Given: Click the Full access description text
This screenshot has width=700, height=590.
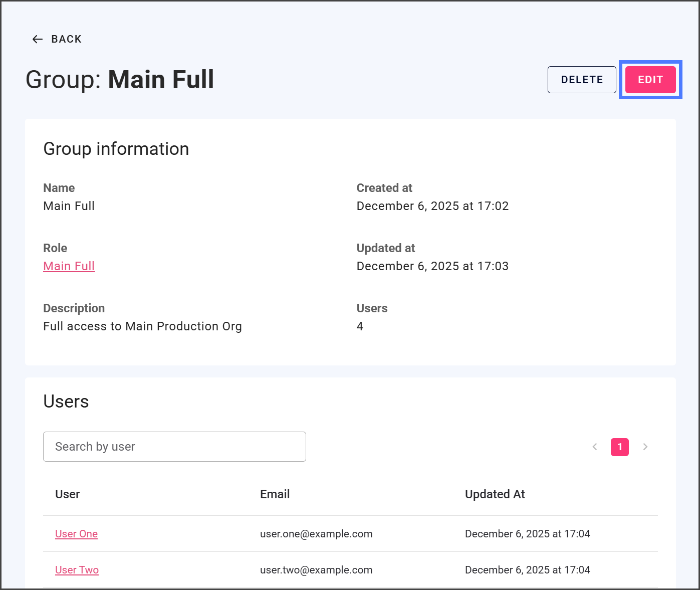Looking at the screenshot, I should (142, 326).
